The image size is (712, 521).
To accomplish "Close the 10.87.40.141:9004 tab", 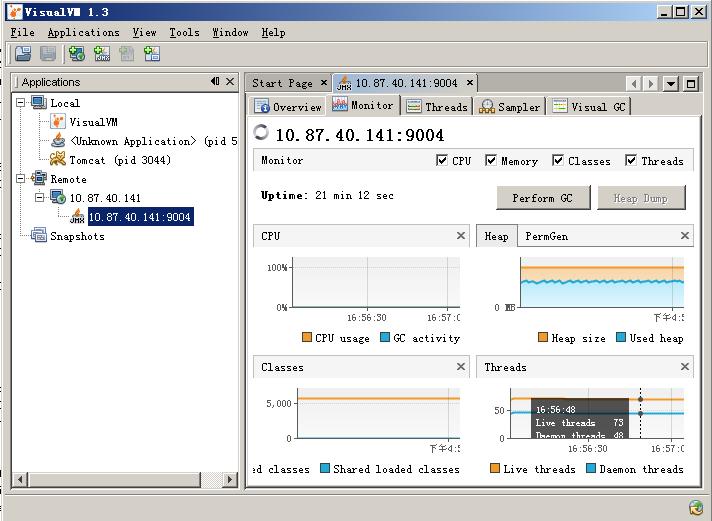I will click(x=470, y=83).
